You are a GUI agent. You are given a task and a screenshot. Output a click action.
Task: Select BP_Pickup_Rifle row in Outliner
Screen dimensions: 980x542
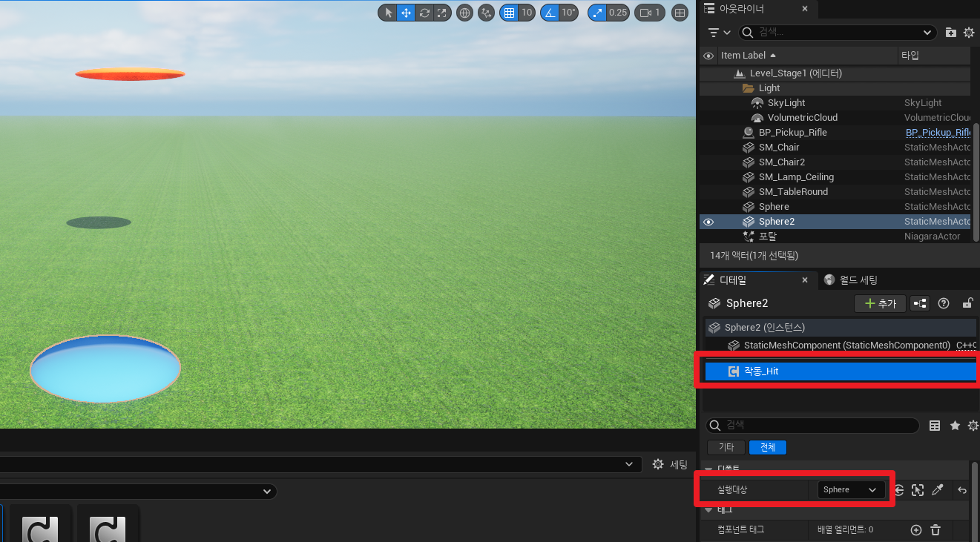point(835,133)
